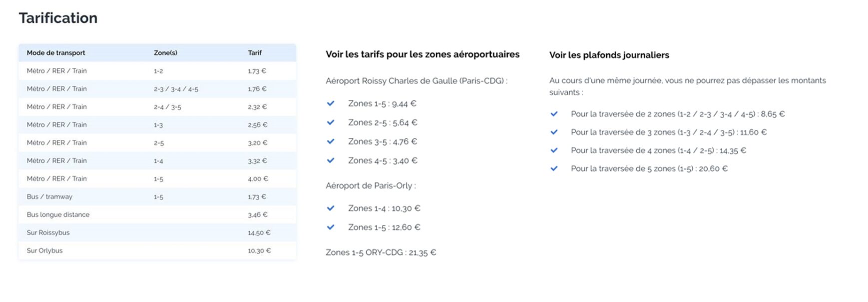Image resolution: width=868 pixels, height=302 pixels.
Task: Select the 'Bus longue distance' row
Action: point(157,214)
